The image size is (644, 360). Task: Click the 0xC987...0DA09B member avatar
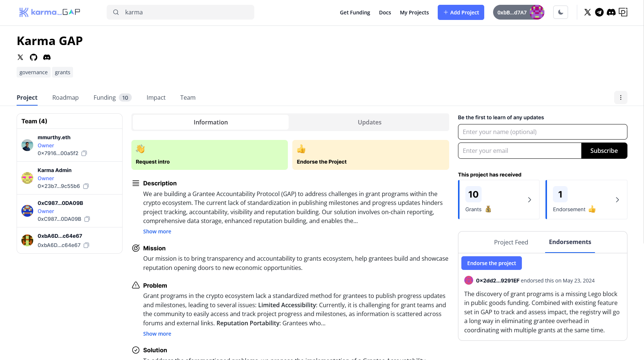(27, 211)
